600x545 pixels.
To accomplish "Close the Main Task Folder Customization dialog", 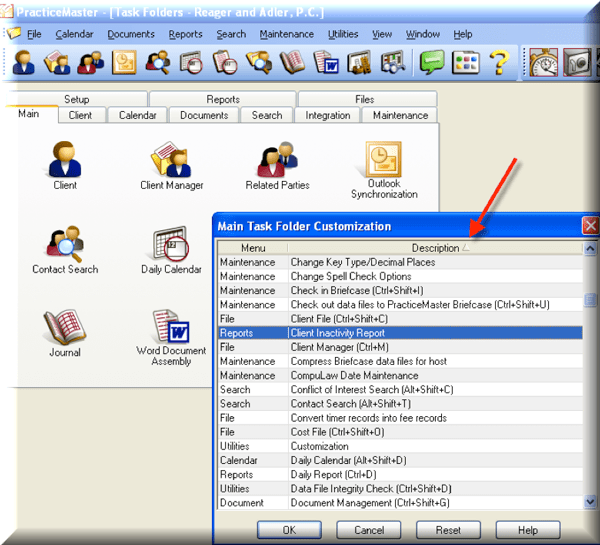I will coord(590,225).
